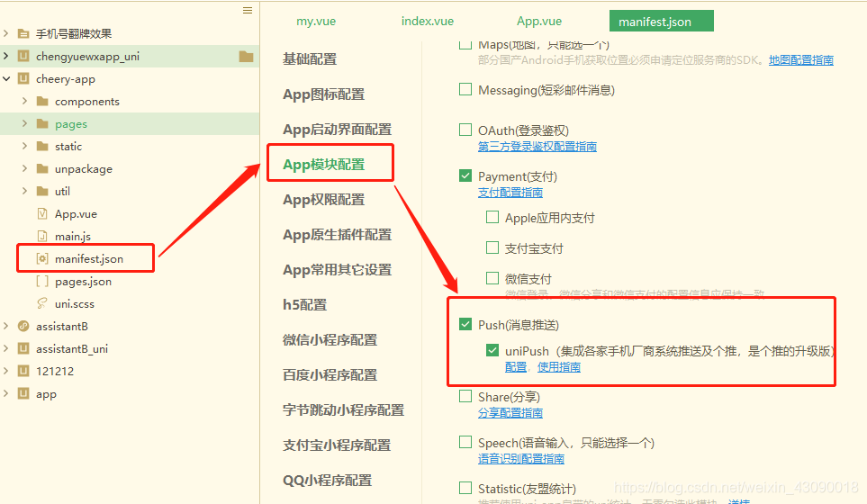The image size is (867, 504).
Task: Enable the Share(分享) checkbox
Action: coord(465,396)
